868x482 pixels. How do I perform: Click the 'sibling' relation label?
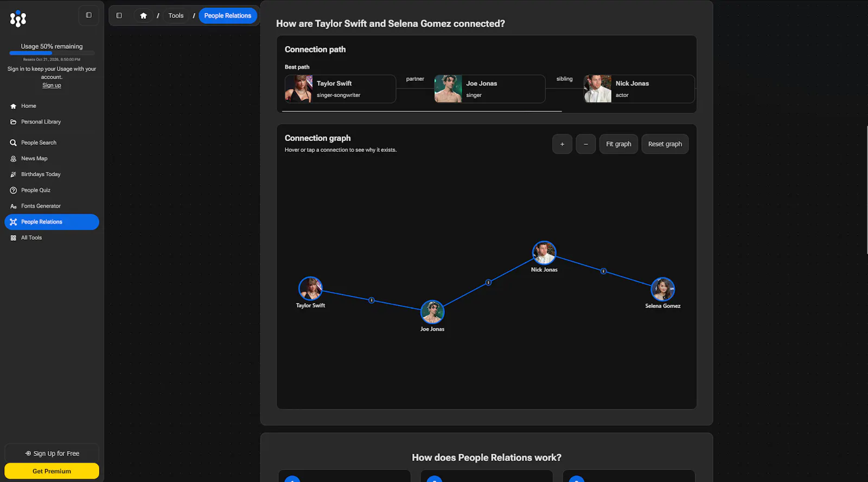[x=564, y=79]
